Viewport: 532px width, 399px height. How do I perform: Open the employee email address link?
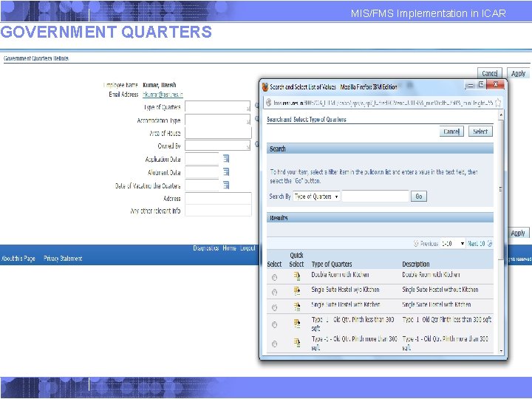click(x=163, y=95)
